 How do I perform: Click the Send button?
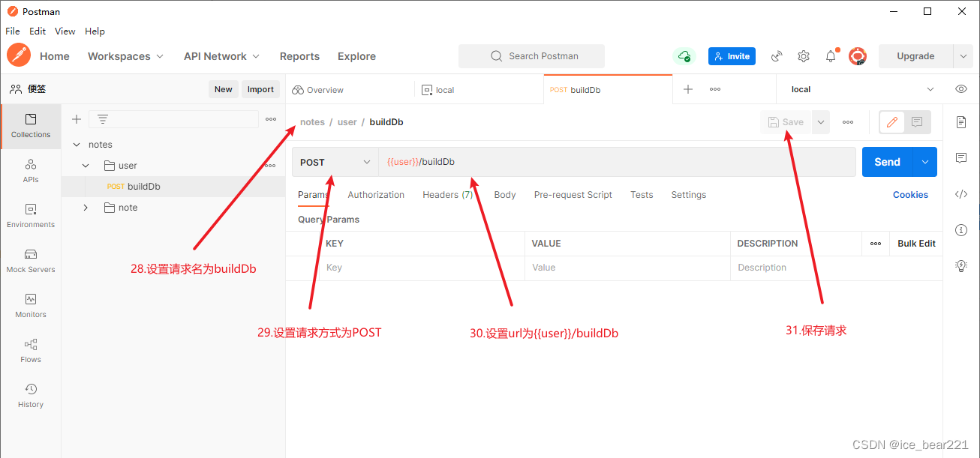point(887,162)
